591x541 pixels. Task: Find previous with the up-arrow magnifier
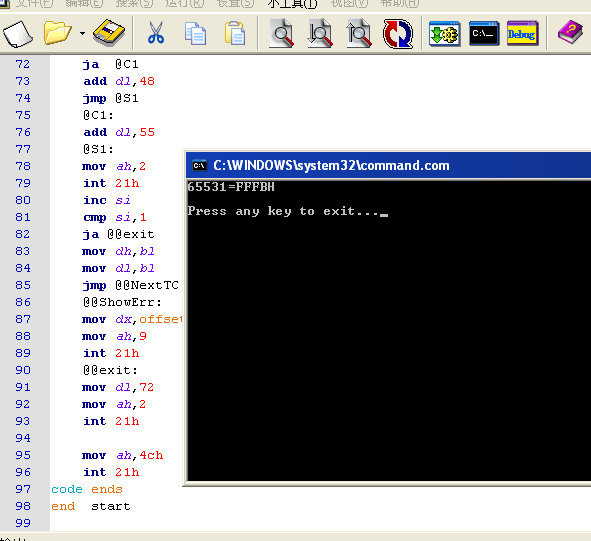(359, 33)
